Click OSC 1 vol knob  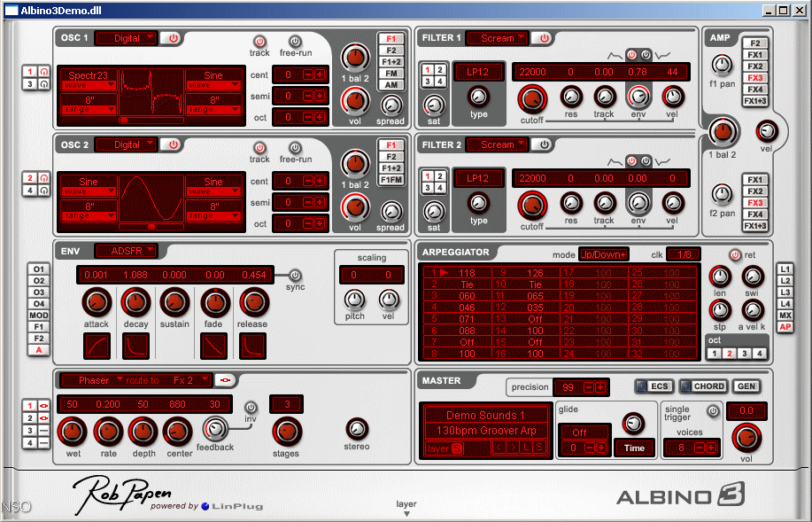pos(355,101)
